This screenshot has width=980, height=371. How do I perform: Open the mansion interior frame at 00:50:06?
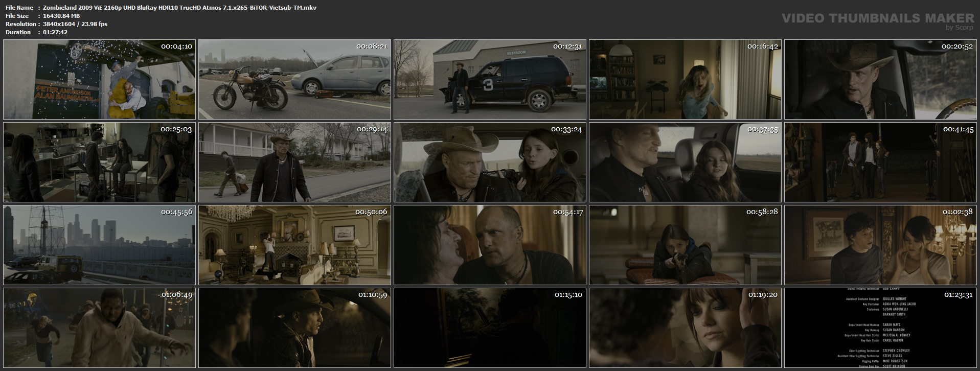[294, 245]
